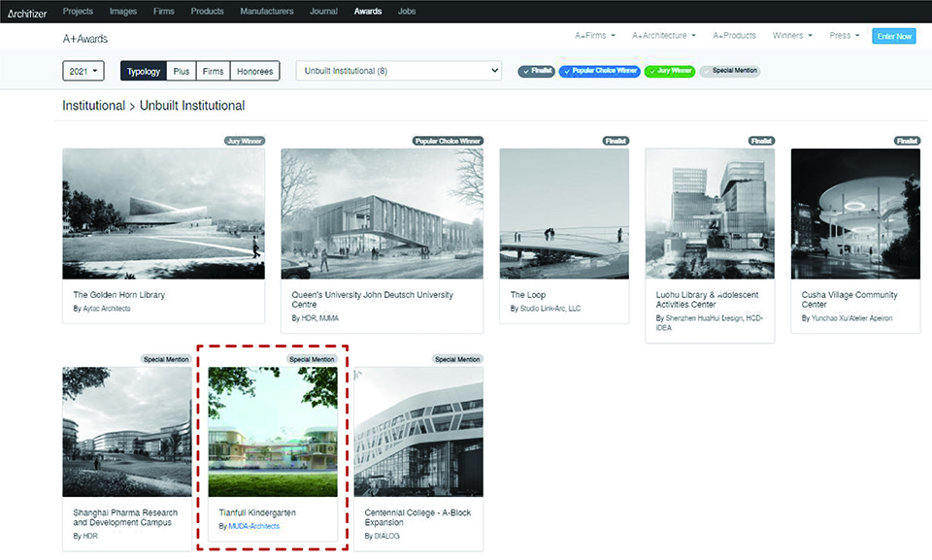Open Luohu Library & Adolescent Activities title
Viewport: 932px width, 560px height.
pos(707,300)
